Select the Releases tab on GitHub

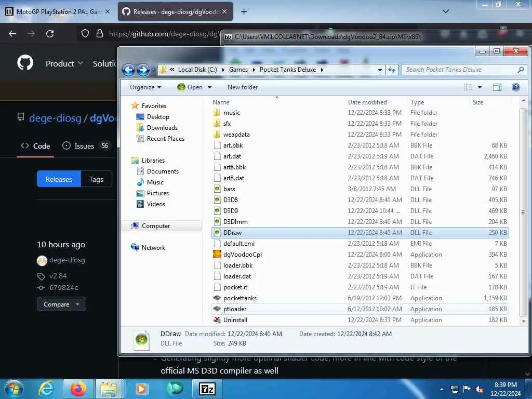[x=59, y=179]
